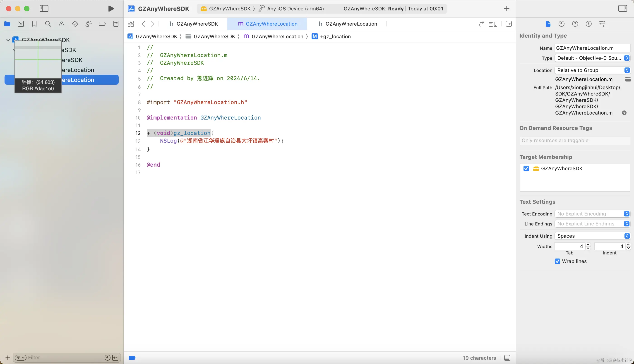Toggle the debug area button at bottom
The image size is (634, 364).
tap(507, 358)
